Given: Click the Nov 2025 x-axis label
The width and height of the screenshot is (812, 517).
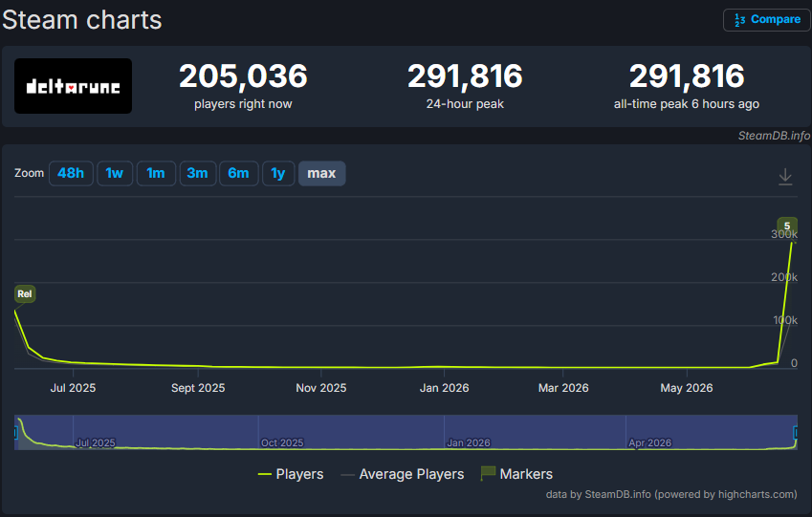Looking at the screenshot, I should pos(321,388).
